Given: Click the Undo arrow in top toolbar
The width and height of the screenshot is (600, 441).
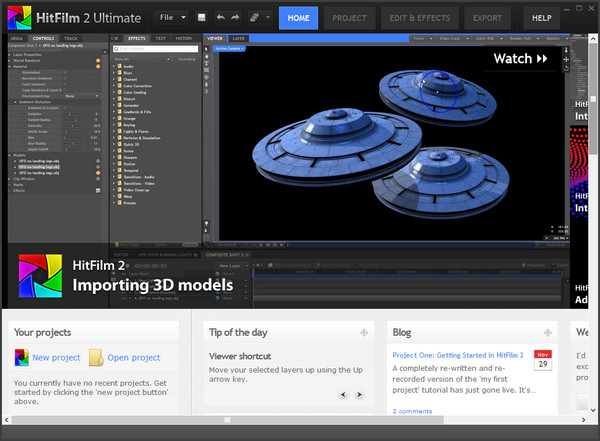Looking at the screenshot, I should pos(221,18).
